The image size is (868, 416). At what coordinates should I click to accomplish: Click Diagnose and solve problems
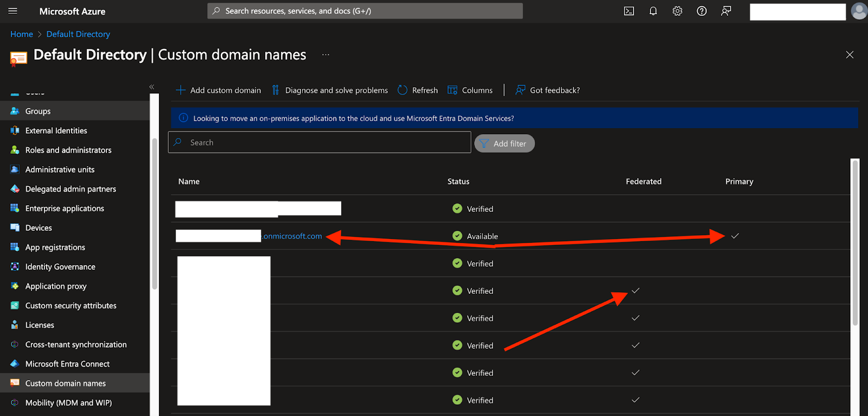[x=330, y=90]
